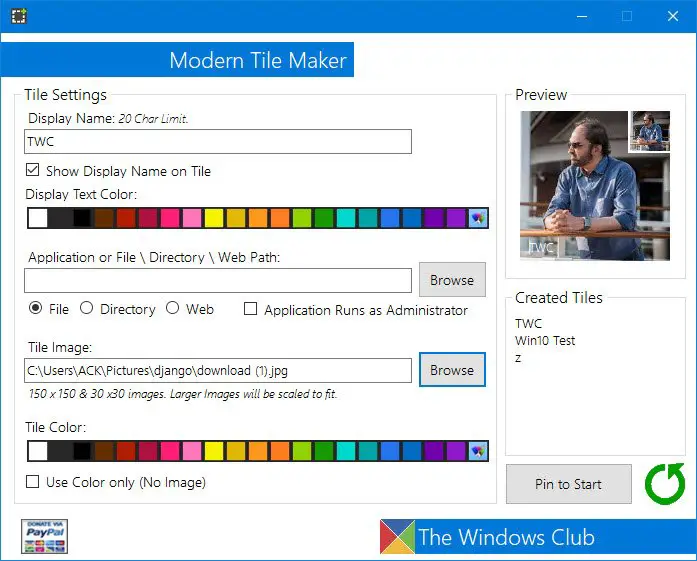Pick light pink in Display Text Color row
This screenshot has width=697, height=561.
click(x=192, y=218)
